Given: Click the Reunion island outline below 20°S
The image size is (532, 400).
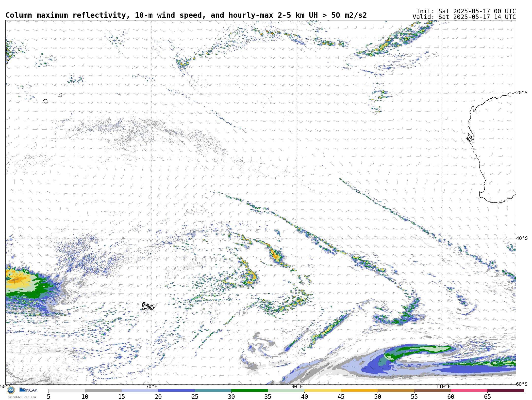Looking at the screenshot, I should pyautogui.click(x=46, y=101).
